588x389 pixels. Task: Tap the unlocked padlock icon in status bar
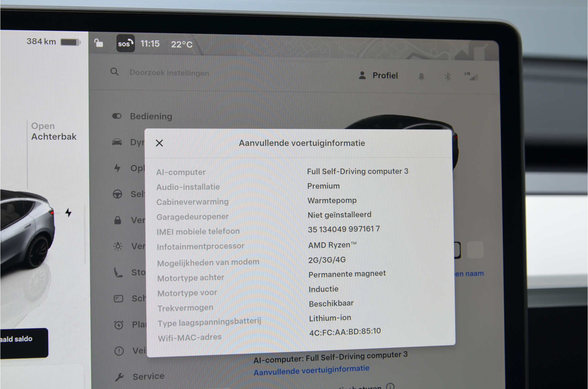[x=99, y=43]
